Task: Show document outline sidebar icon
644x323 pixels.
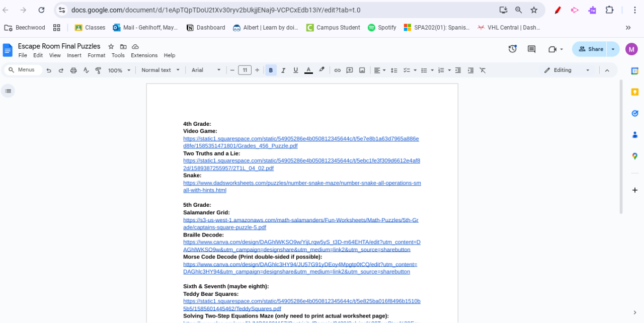Action: click(8, 91)
